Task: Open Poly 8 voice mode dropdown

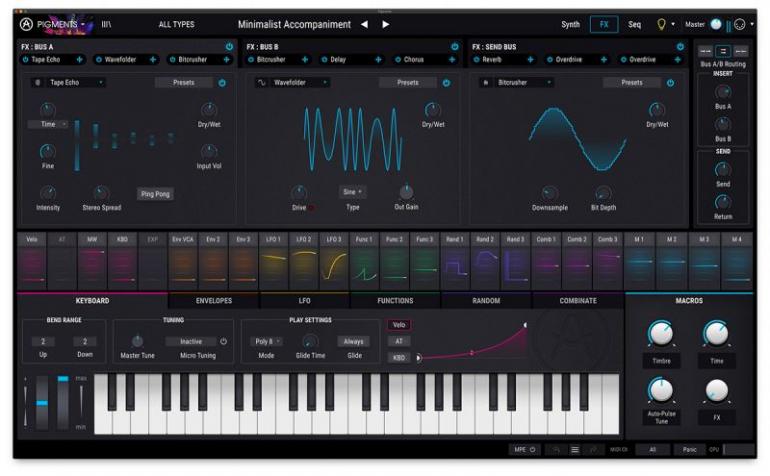Action: (267, 341)
